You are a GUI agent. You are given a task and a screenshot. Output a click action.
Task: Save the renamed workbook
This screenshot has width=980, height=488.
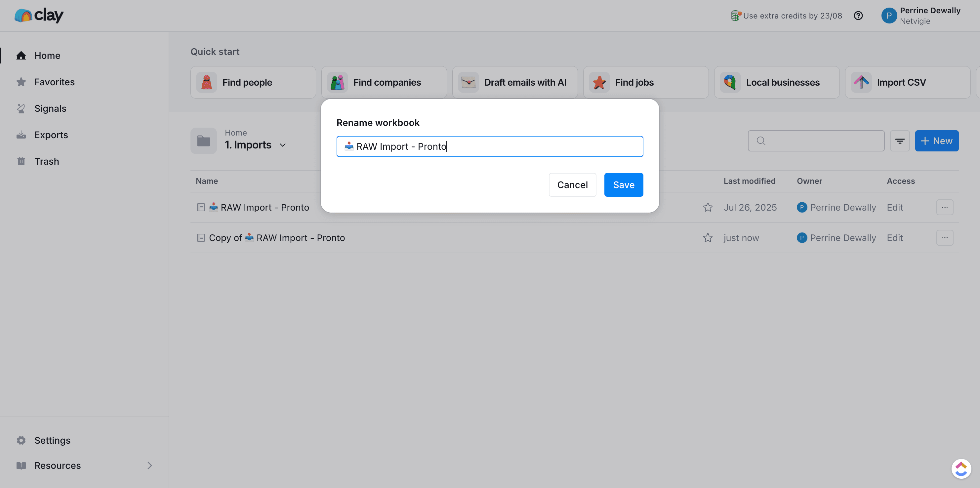[x=624, y=185]
